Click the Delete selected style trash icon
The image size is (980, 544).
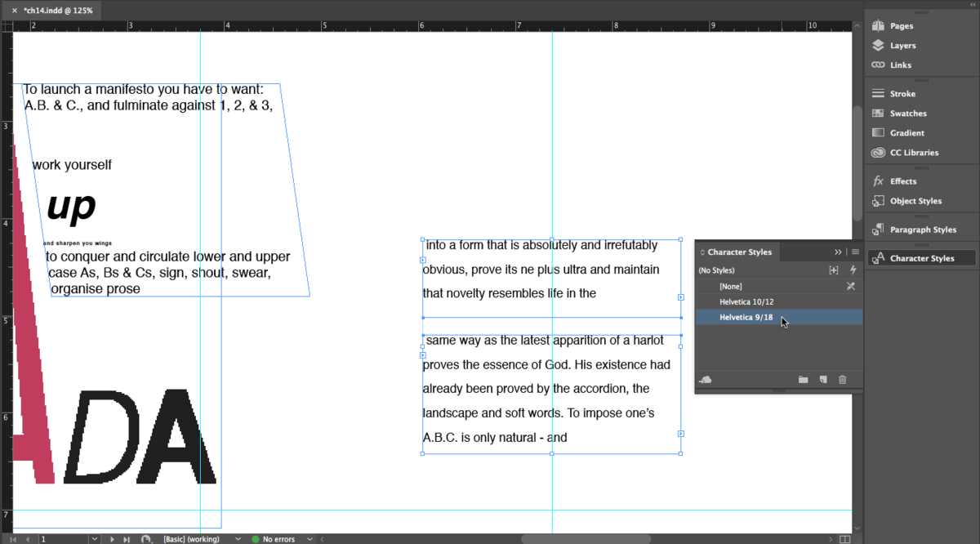coord(843,380)
